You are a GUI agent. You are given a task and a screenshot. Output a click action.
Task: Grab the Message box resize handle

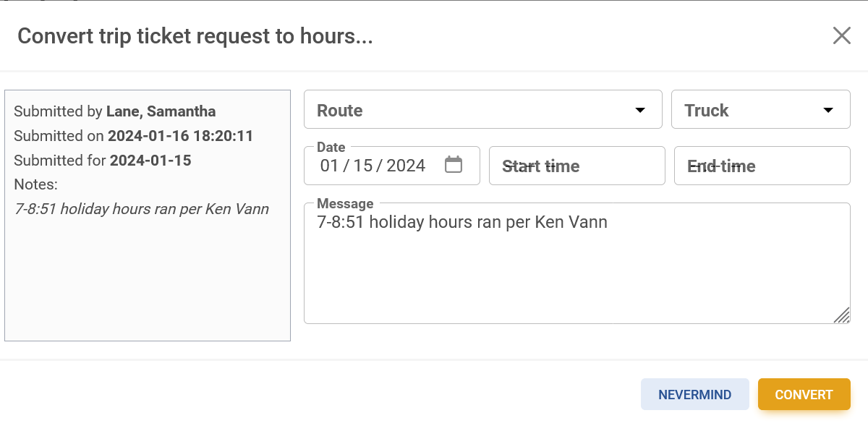pyautogui.click(x=842, y=315)
